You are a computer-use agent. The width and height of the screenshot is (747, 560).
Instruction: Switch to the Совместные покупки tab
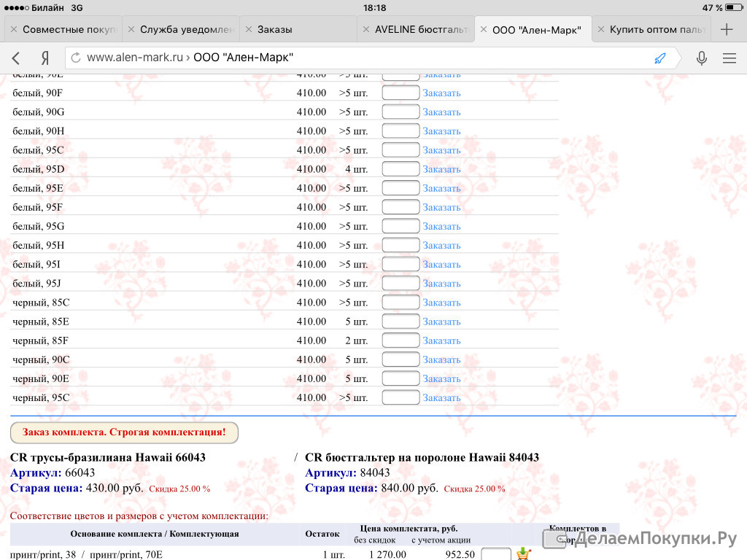tap(69, 30)
